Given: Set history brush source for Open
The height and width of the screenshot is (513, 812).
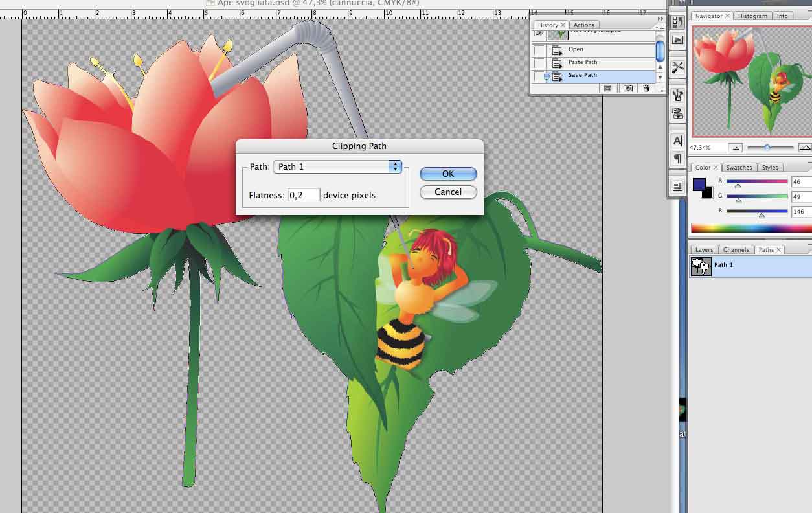Looking at the screenshot, I should [x=539, y=50].
